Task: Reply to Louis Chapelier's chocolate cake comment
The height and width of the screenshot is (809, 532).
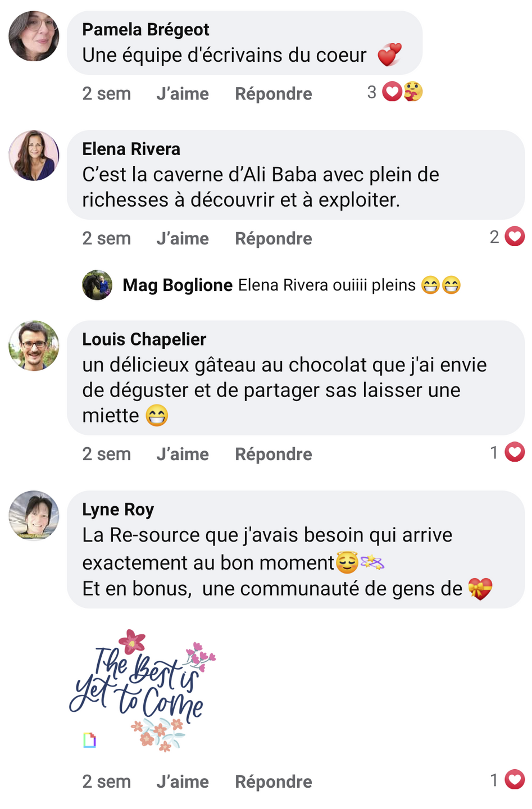Action: pos(273,455)
